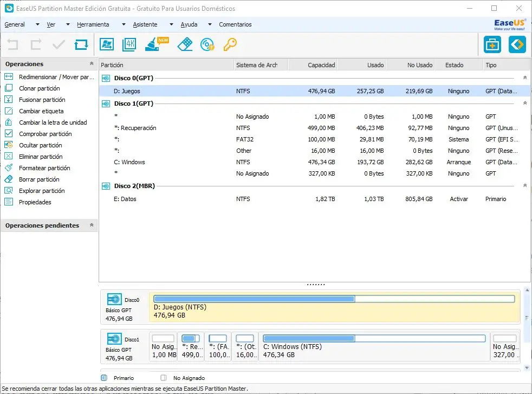Collapse the Disco 1(GPT) group

(524, 103)
